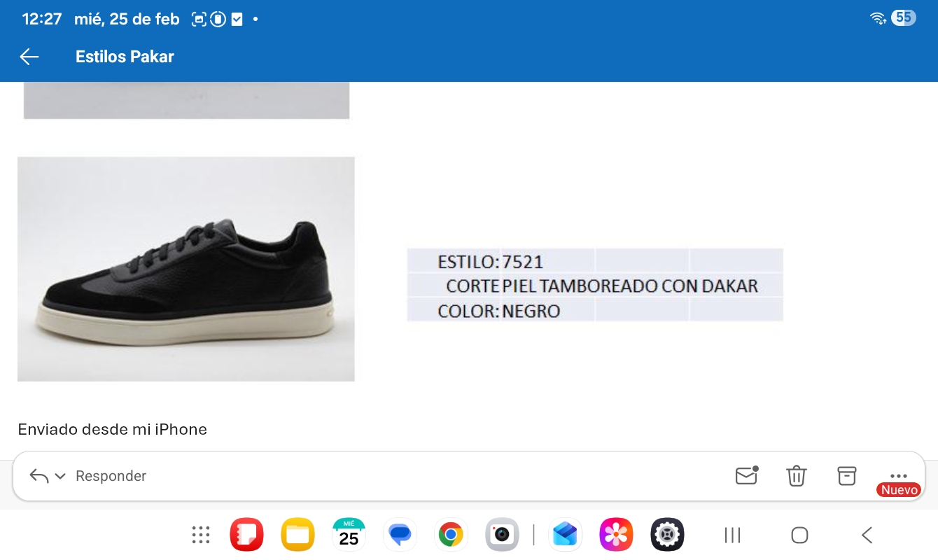This screenshot has height=560, width=938.
Task: Open Google Chrome from the taskbar
Action: click(x=451, y=535)
